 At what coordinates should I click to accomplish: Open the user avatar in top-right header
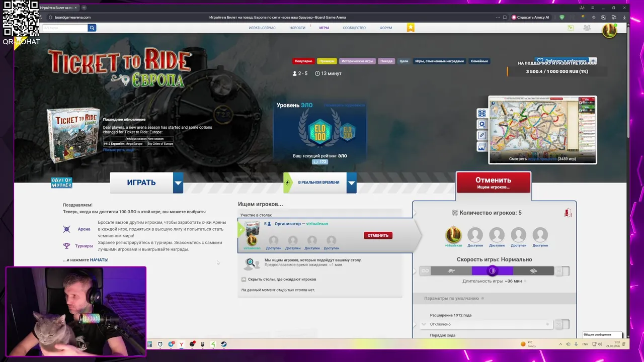[609, 30]
